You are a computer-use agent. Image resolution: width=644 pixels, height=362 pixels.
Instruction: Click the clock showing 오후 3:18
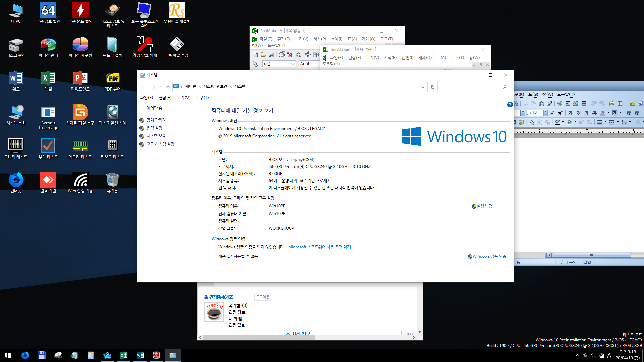628,355
